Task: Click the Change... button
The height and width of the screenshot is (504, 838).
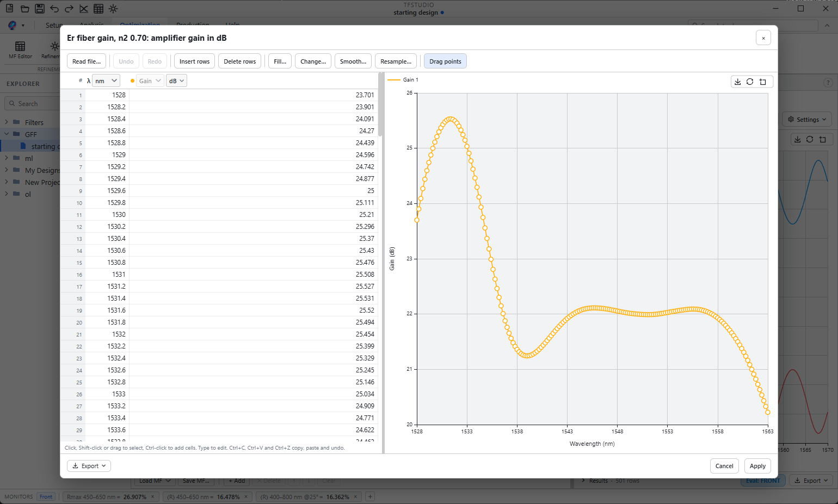Action: point(313,61)
